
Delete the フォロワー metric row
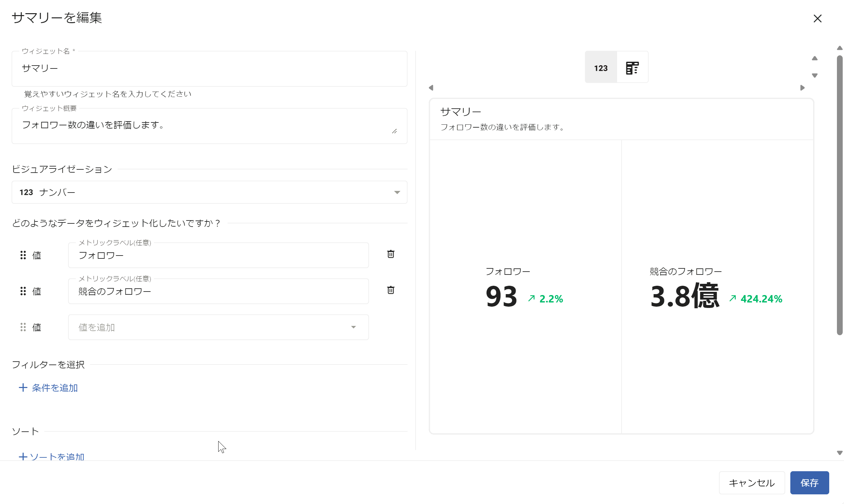click(x=391, y=254)
